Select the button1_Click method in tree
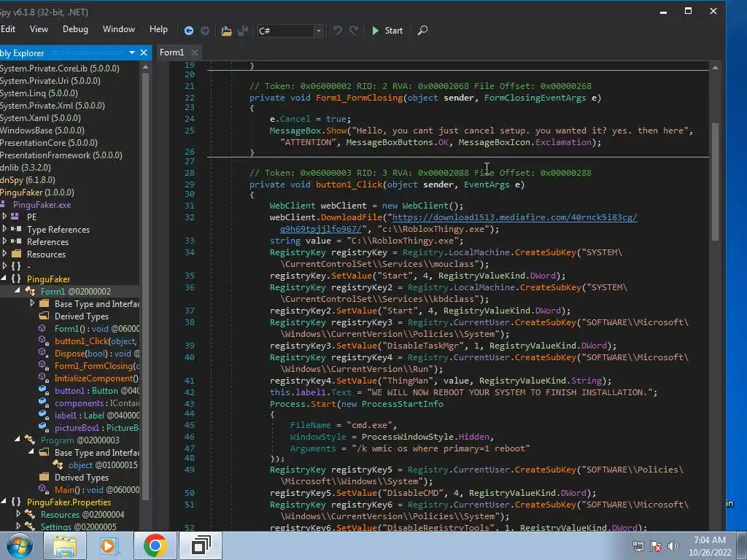The height and width of the screenshot is (560, 747). click(x=96, y=341)
